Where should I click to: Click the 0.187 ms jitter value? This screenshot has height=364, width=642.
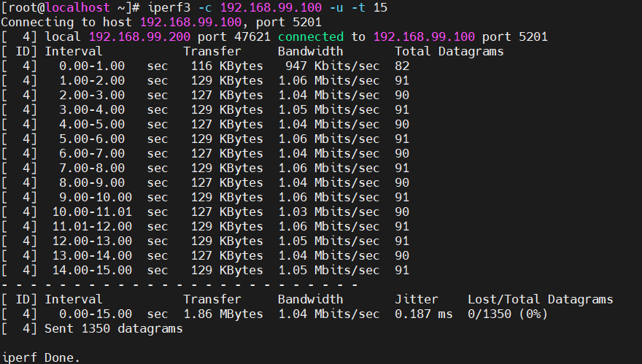coord(423,314)
